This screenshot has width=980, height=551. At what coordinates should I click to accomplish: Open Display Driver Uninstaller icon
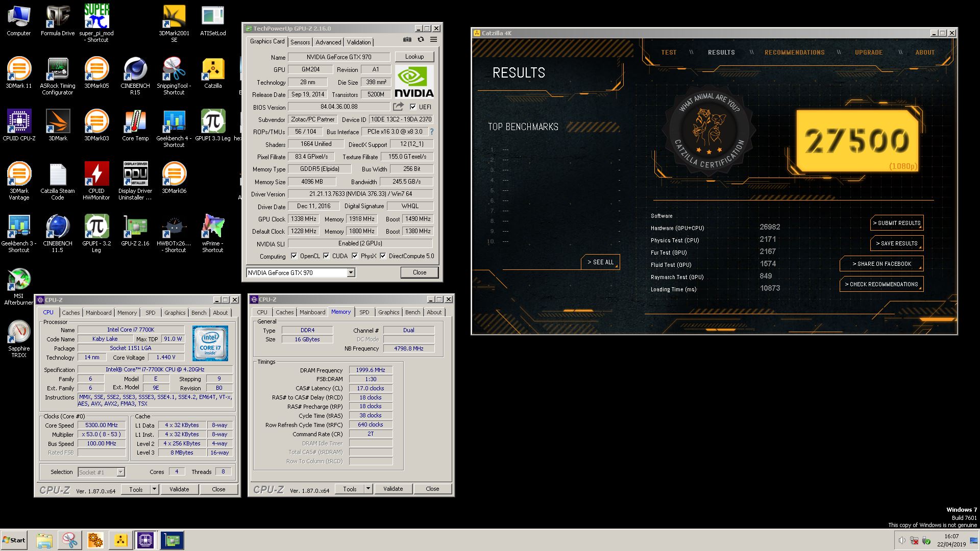[x=135, y=181]
